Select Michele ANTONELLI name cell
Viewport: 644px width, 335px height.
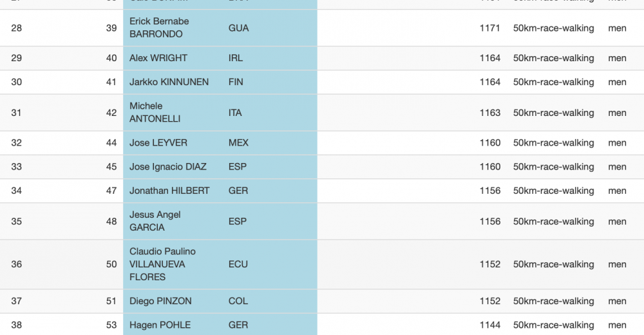click(155, 112)
